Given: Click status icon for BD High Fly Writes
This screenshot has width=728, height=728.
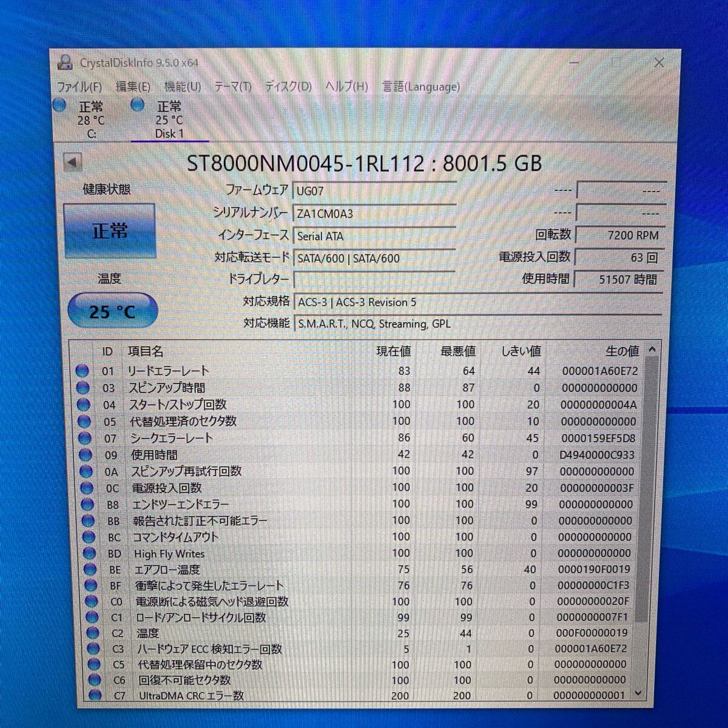Looking at the screenshot, I should 89,553.
